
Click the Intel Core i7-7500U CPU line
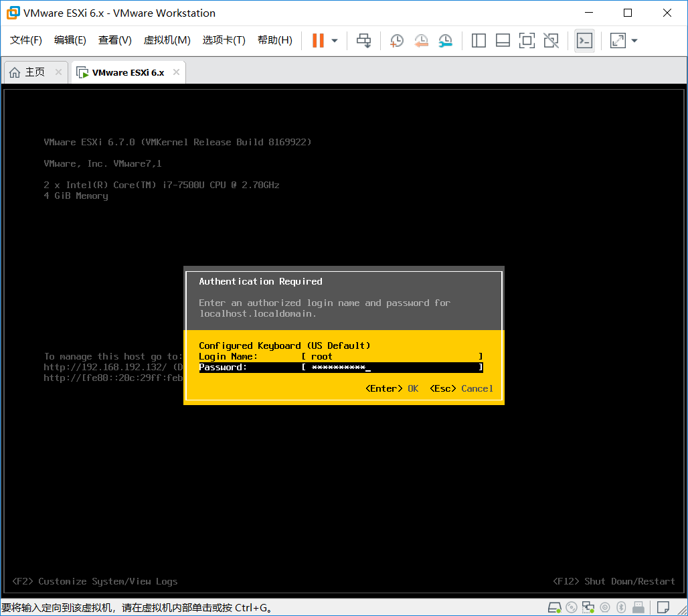click(x=161, y=185)
